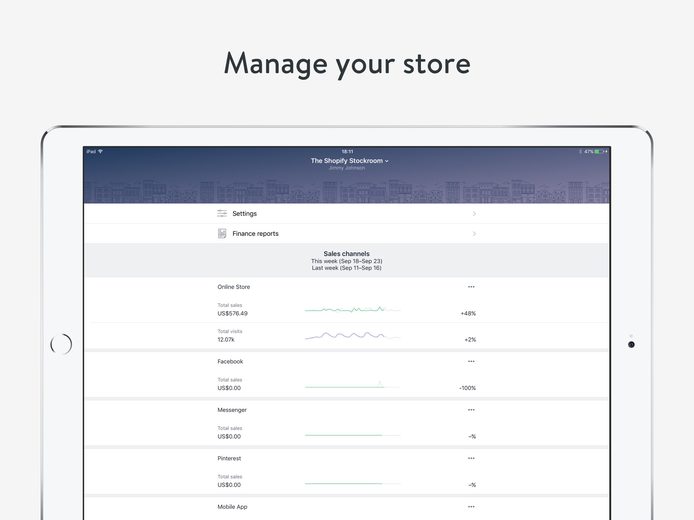Viewport: 694px width, 520px height.
Task: Tap the iPad home button
Action: click(61, 344)
